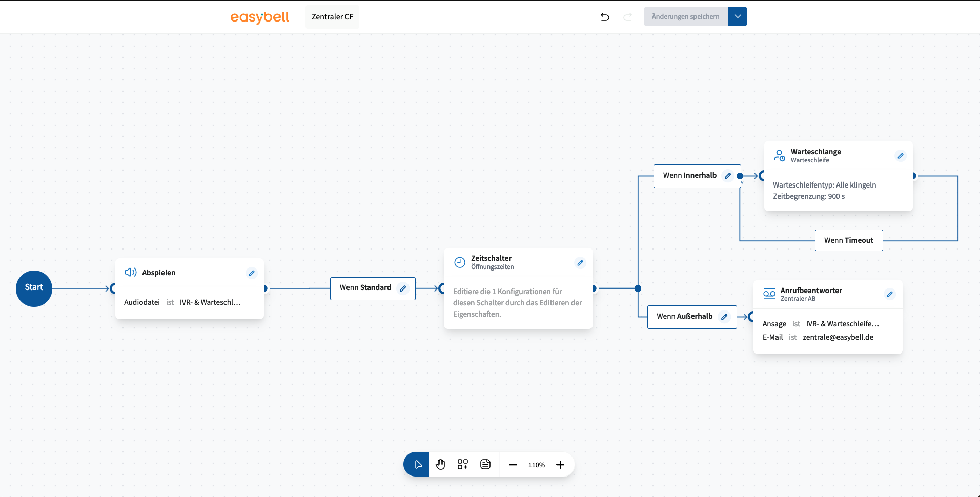The height and width of the screenshot is (497, 980).
Task: Click the redo arrow icon
Action: coord(627,16)
